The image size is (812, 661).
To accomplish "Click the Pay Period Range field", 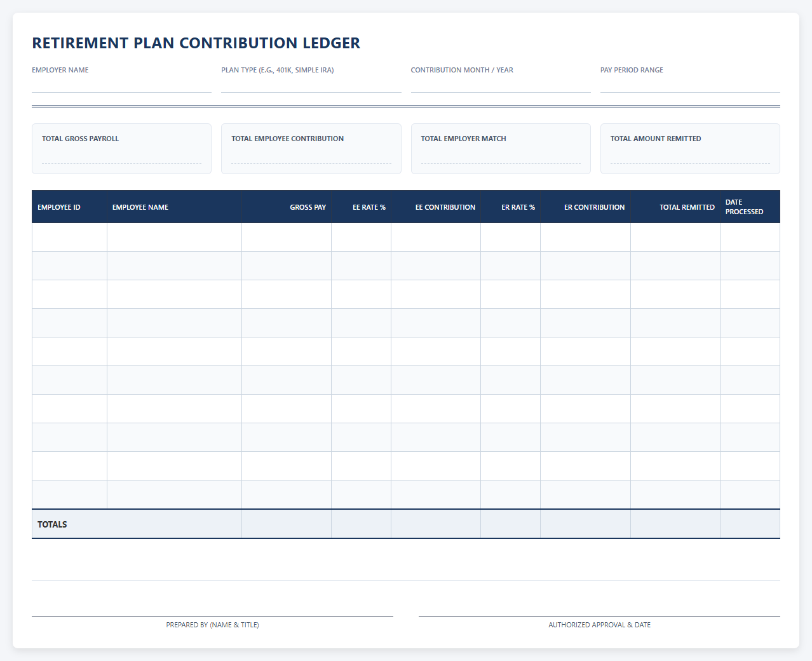I will [x=690, y=85].
